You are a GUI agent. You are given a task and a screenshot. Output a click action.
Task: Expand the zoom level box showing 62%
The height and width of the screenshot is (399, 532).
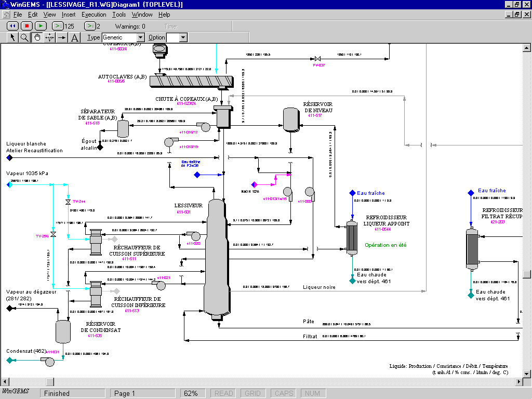[x=192, y=393]
